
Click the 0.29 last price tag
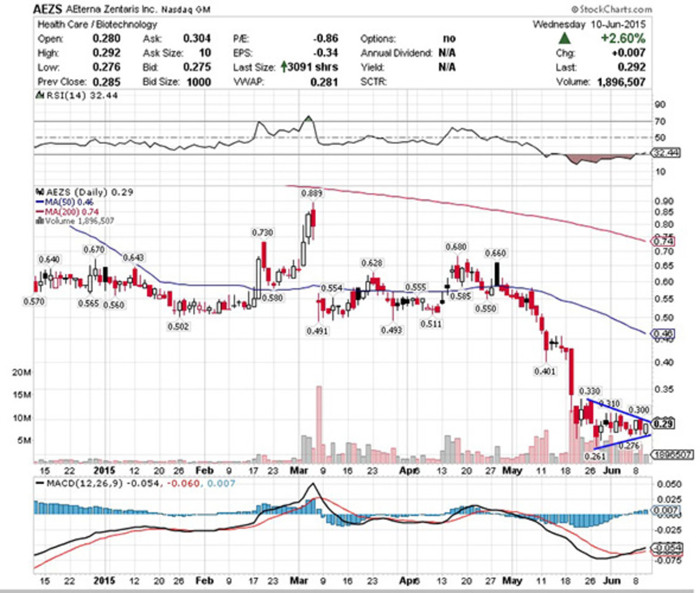pos(663,424)
